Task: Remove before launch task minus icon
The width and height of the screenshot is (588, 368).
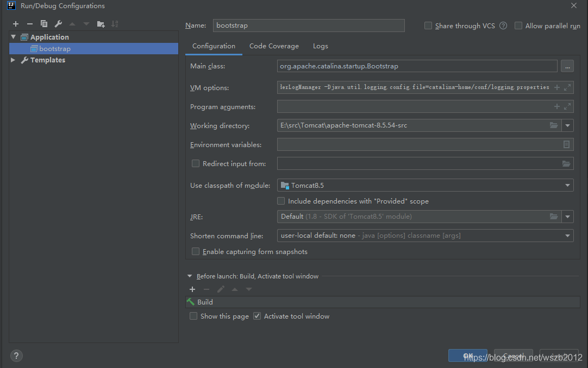Action: 207,289
